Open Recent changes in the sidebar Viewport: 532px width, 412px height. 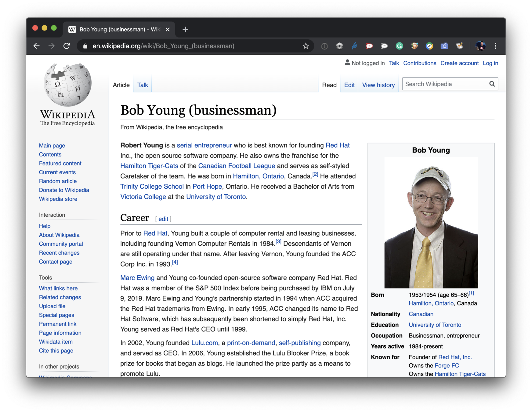[x=59, y=252]
